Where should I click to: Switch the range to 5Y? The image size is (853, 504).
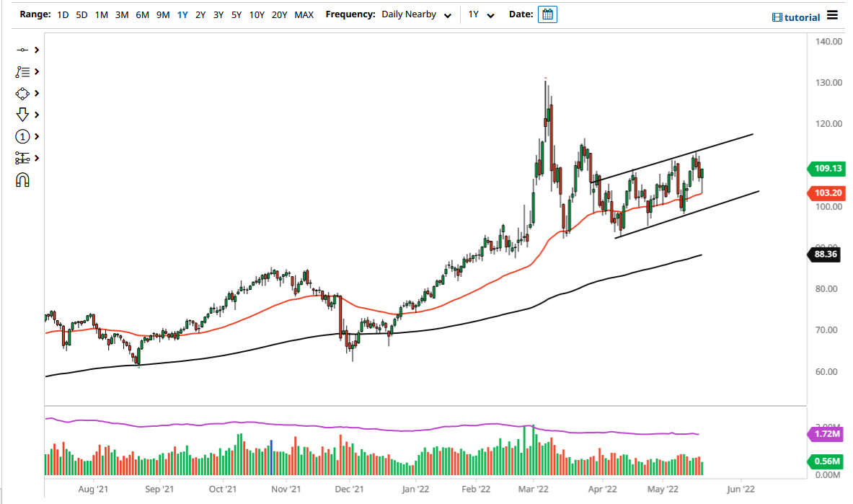click(x=237, y=14)
